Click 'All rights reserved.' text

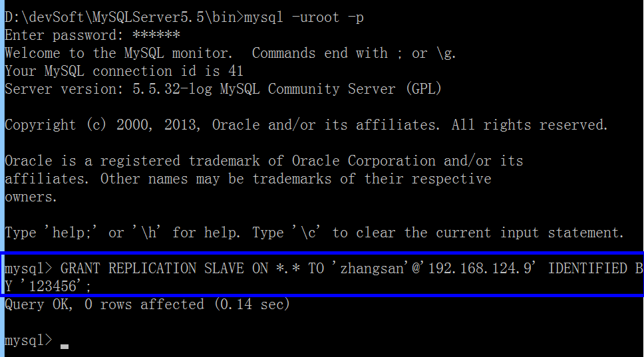[530, 125]
